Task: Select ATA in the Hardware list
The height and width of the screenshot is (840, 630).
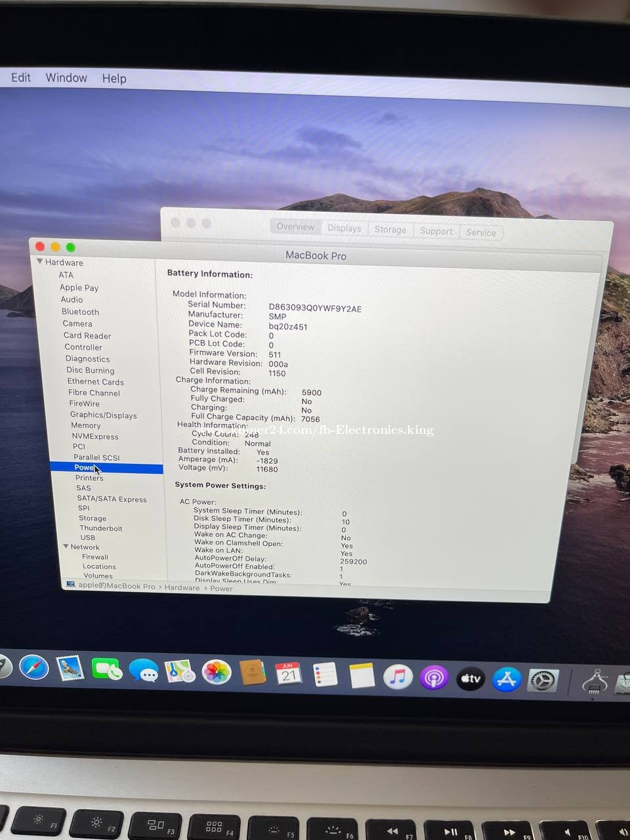Action: 66,275
